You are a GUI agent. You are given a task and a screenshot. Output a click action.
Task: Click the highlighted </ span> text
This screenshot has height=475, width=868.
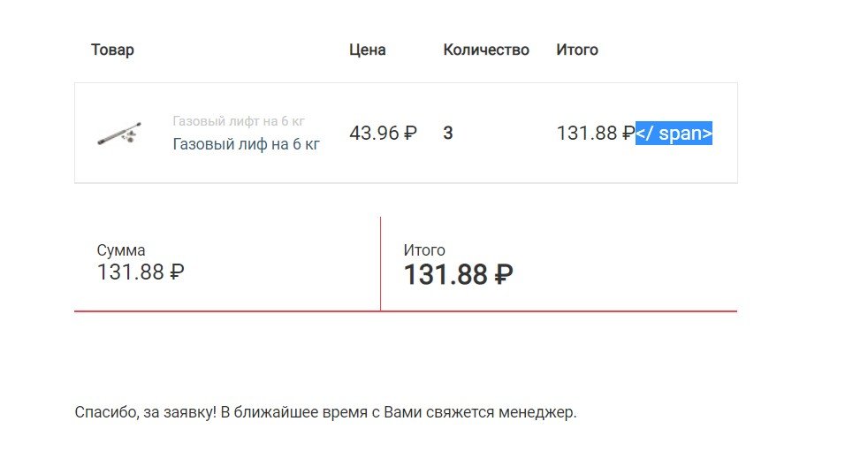pos(674,133)
